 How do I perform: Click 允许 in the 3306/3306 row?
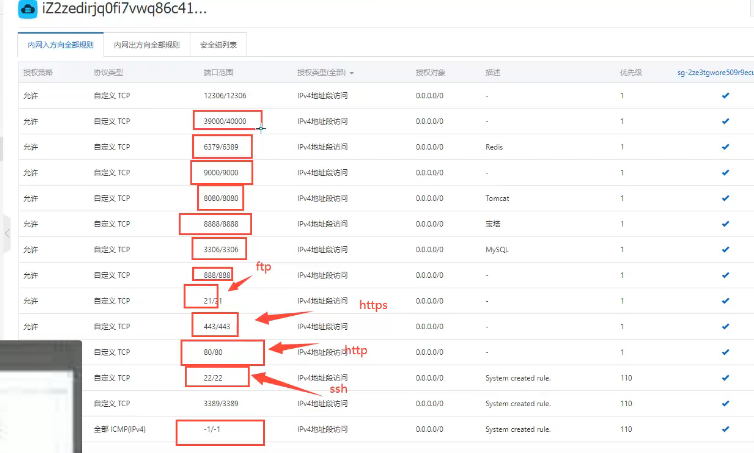pos(30,250)
